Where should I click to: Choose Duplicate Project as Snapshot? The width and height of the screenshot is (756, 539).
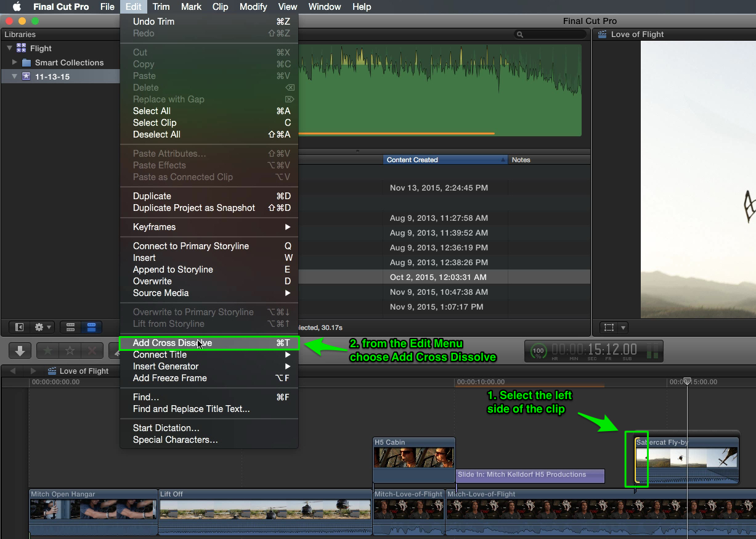[x=209, y=208]
